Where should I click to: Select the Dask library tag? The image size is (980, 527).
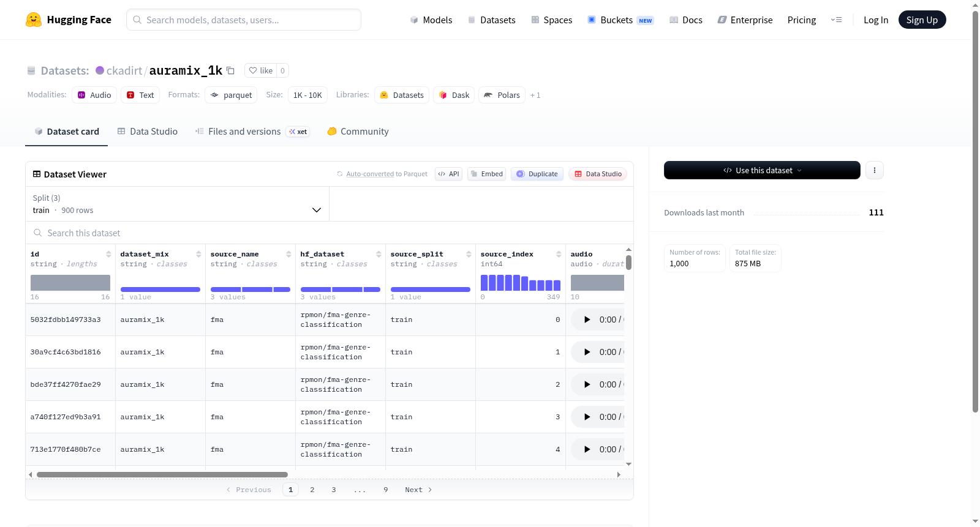point(454,95)
